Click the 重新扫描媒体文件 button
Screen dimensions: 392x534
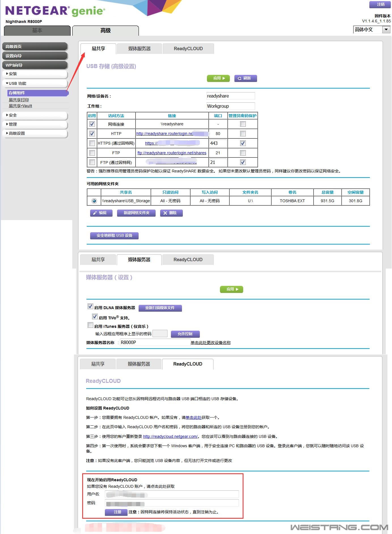[x=160, y=308]
